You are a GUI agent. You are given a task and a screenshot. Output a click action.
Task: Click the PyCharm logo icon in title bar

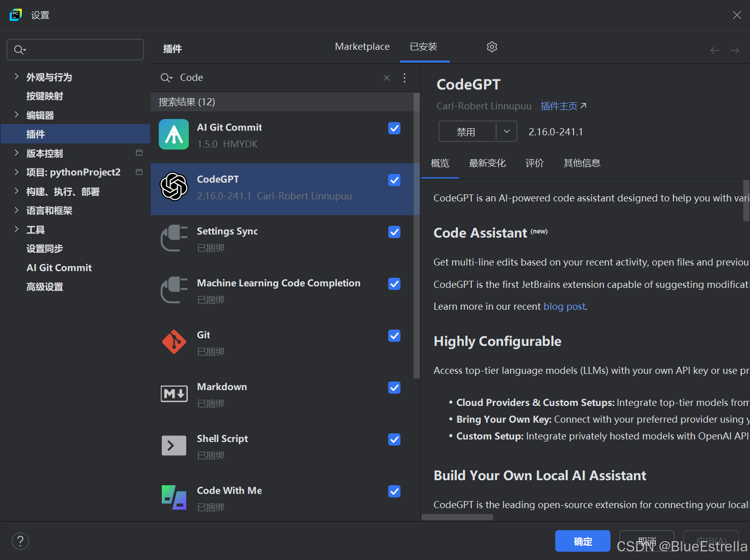[16, 15]
